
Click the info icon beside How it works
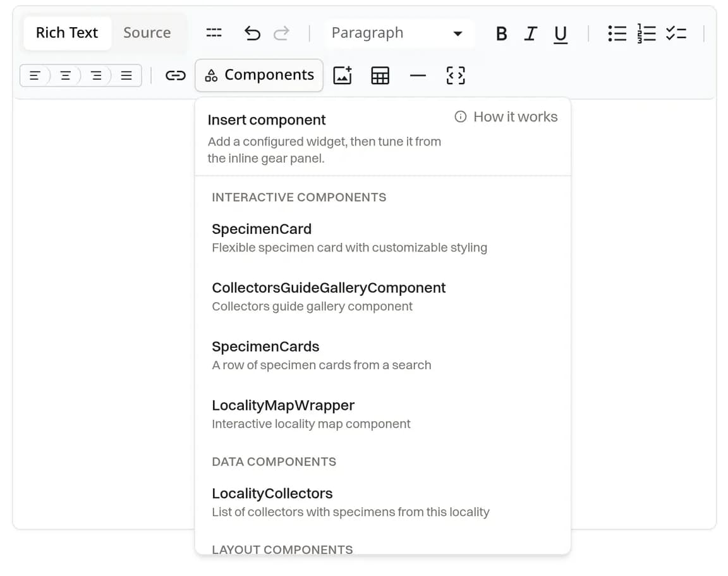(460, 116)
